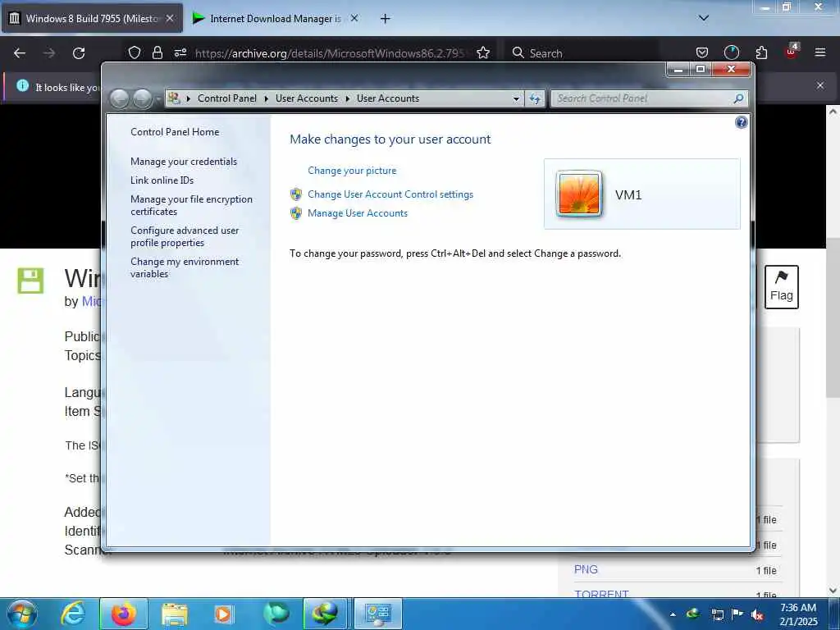This screenshot has width=840, height=630.
Task: Open Change User Account Control settings
Action: [390, 194]
